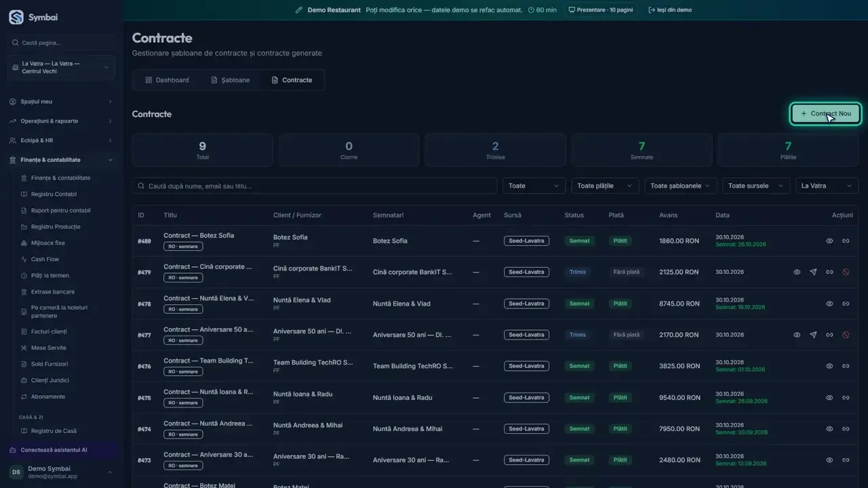Screen dimensions: 868x488
Task: Click the contract search field
Action: pos(315,186)
